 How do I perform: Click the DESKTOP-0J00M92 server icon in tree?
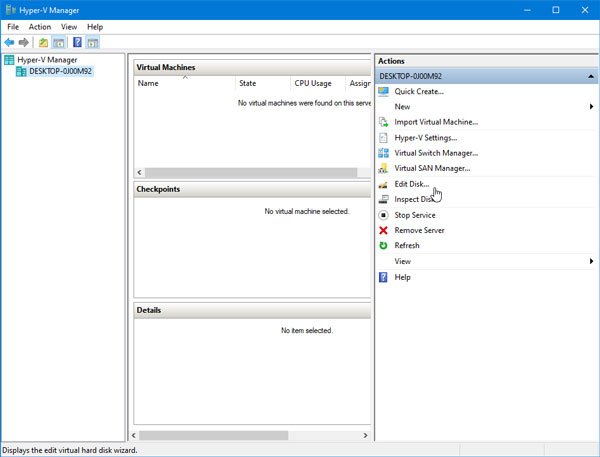click(21, 71)
